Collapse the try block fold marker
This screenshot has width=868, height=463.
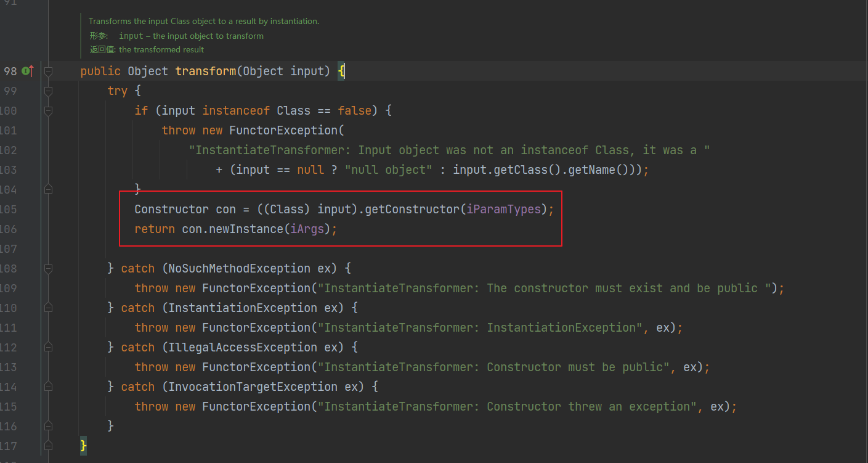(48, 91)
